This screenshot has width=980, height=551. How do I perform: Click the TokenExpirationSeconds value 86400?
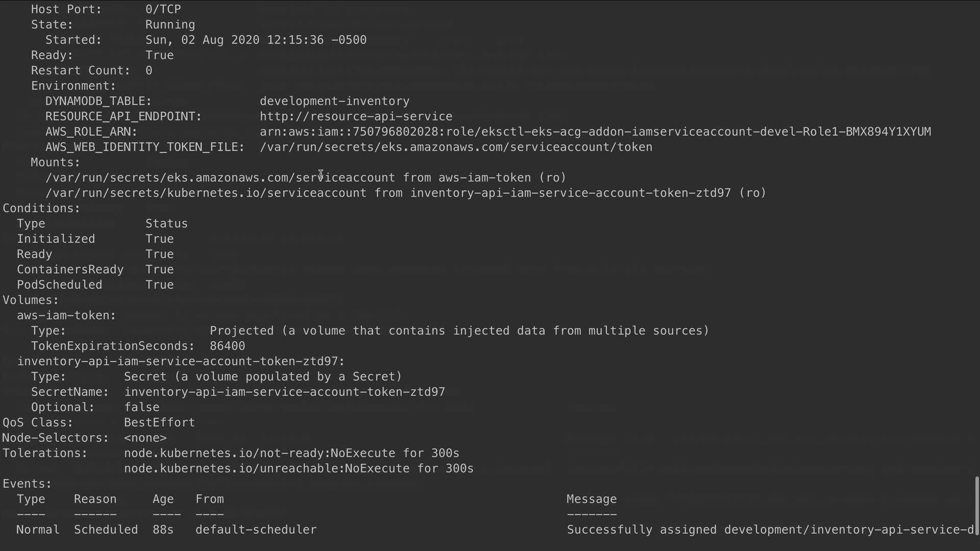tap(227, 346)
